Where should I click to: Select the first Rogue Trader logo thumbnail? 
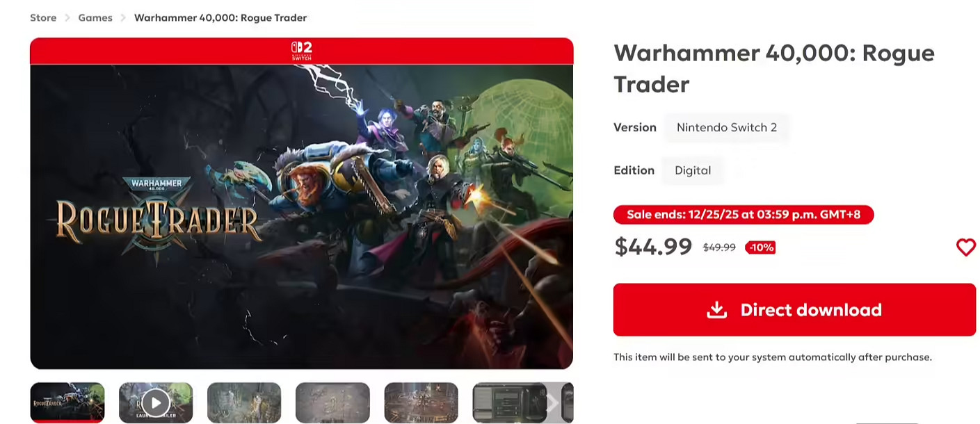[x=67, y=402]
